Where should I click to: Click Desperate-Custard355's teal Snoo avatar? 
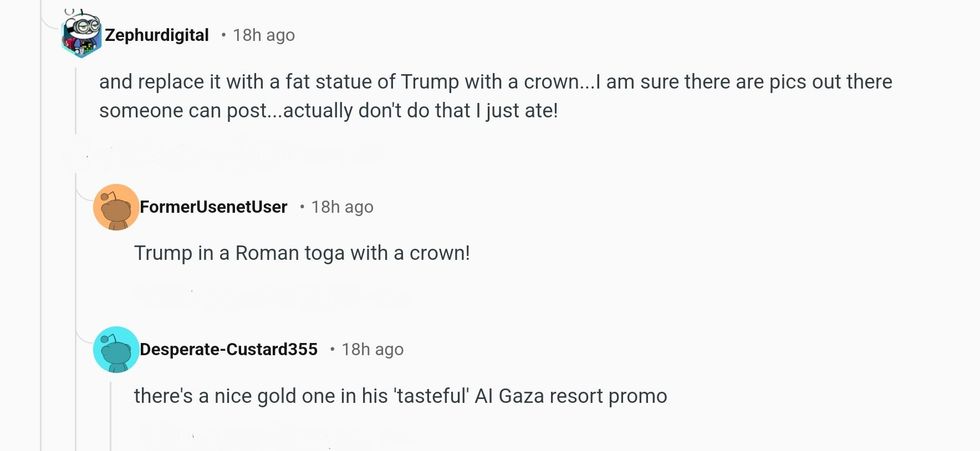(x=116, y=349)
